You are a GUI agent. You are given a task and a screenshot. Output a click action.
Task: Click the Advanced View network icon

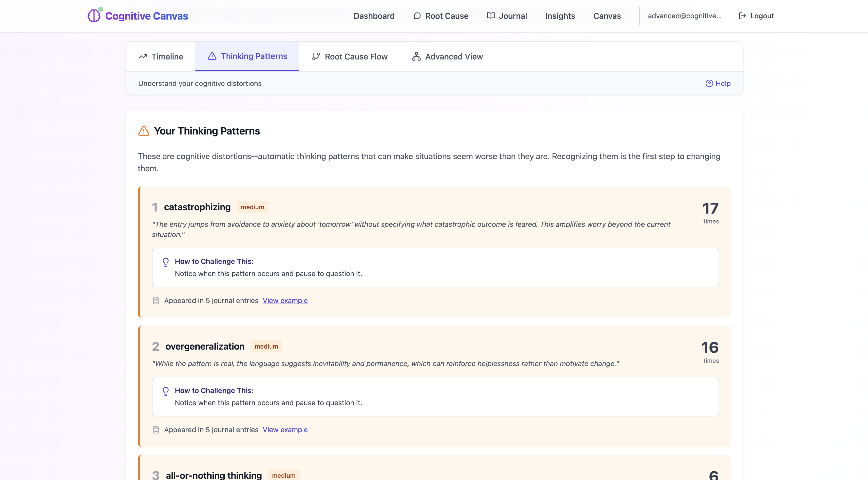tap(416, 57)
